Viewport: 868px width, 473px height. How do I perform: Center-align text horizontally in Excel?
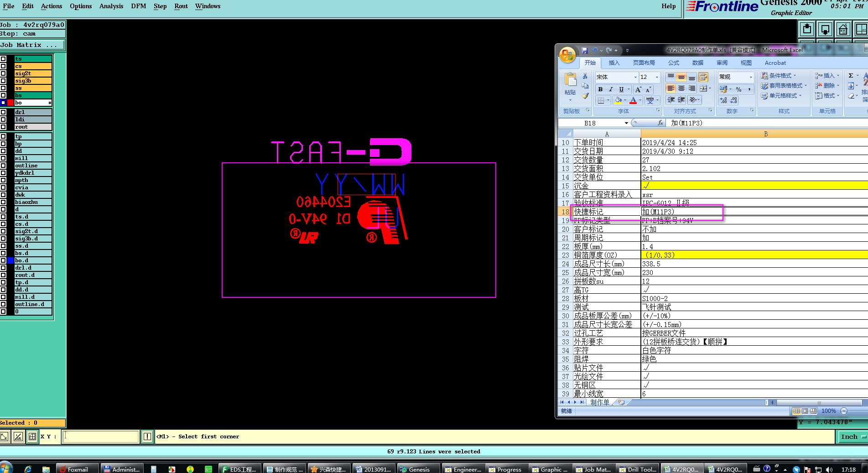pyautogui.click(x=681, y=88)
